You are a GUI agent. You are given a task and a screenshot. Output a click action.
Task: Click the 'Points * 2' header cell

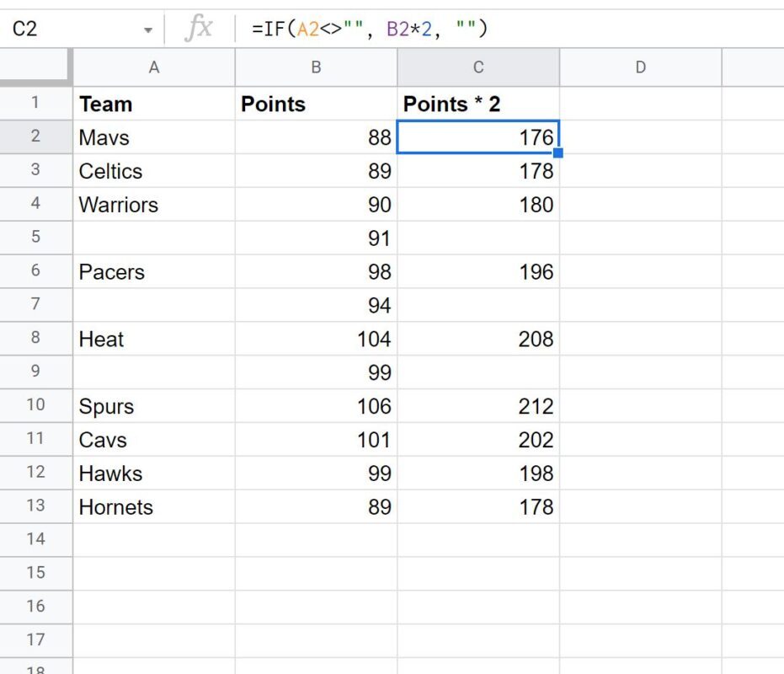(x=478, y=104)
